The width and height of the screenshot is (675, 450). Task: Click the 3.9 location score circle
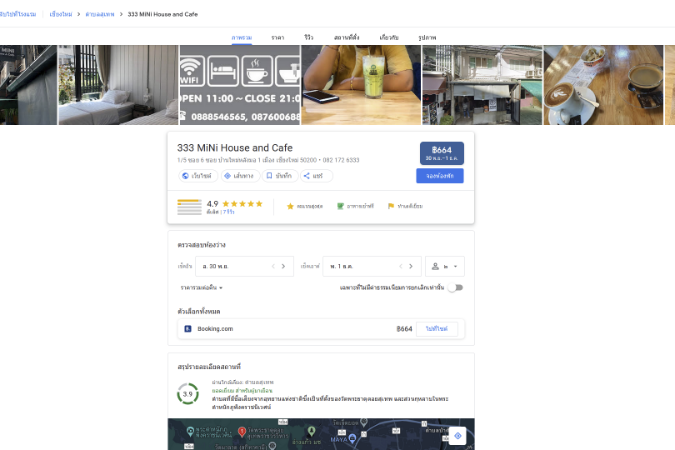(x=188, y=394)
